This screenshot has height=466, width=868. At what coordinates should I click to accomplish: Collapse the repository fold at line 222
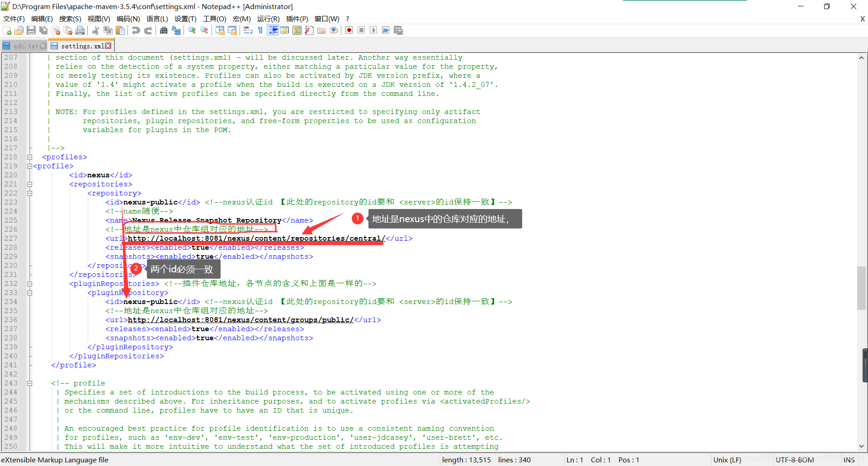coord(29,193)
